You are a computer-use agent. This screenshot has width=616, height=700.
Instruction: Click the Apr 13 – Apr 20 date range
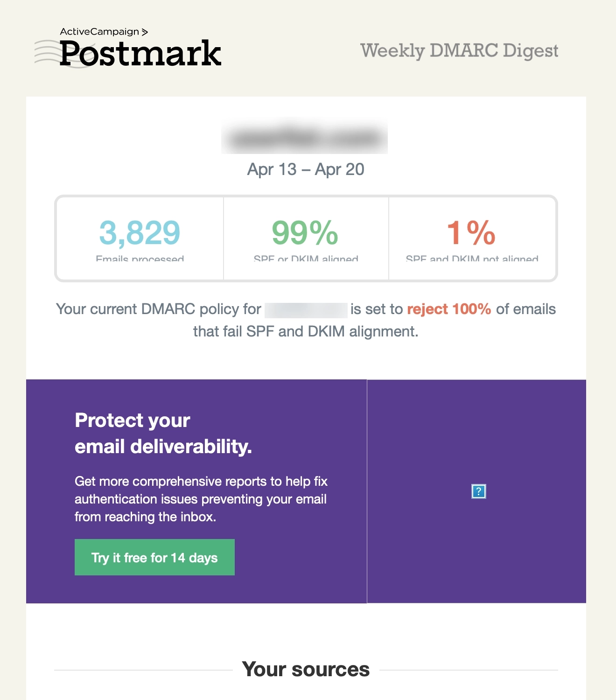(307, 169)
